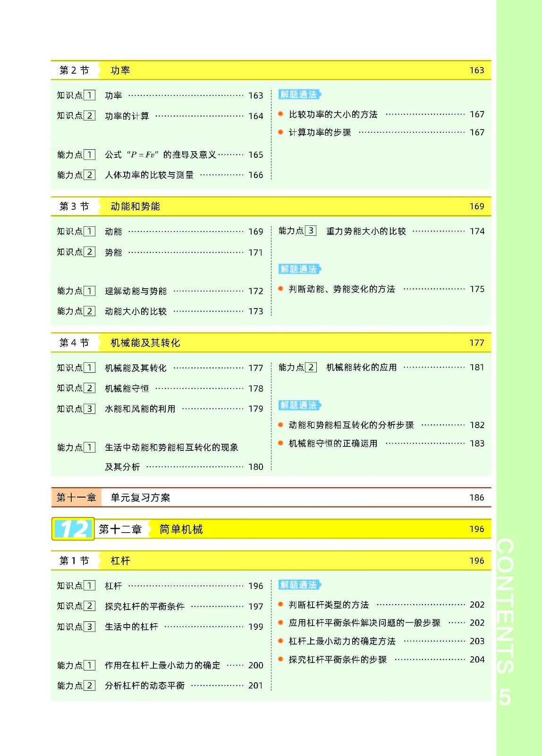The image size is (542, 756).
Task: Click the orange bullet beside 探究杠杆平衡条件的步骤
Action: [x=280, y=659]
